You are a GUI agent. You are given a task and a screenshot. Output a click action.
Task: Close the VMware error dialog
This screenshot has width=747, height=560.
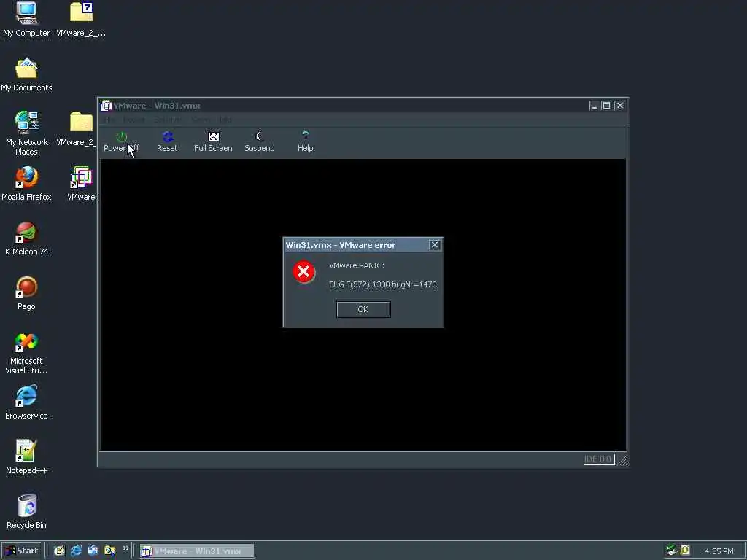pyautogui.click(x=435, y=245)
